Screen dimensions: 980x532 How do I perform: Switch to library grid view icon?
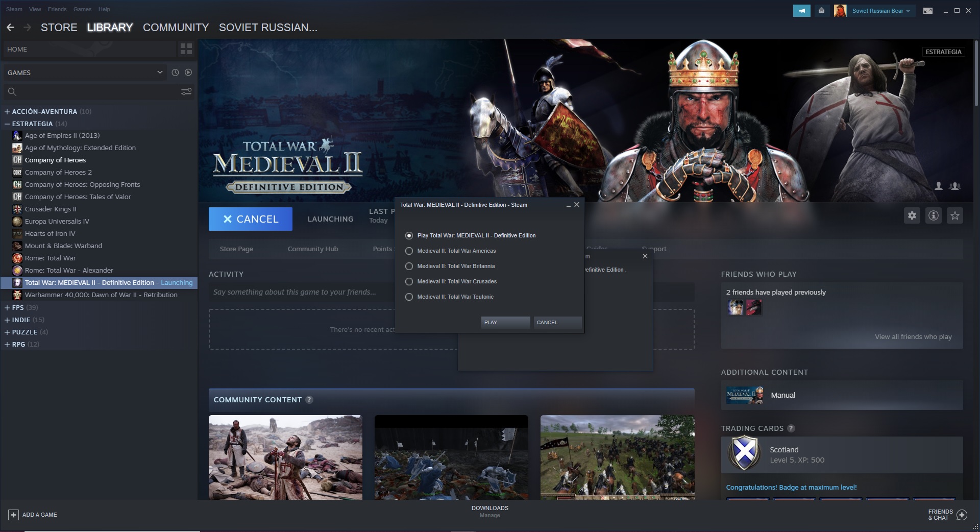click(186, 49)
